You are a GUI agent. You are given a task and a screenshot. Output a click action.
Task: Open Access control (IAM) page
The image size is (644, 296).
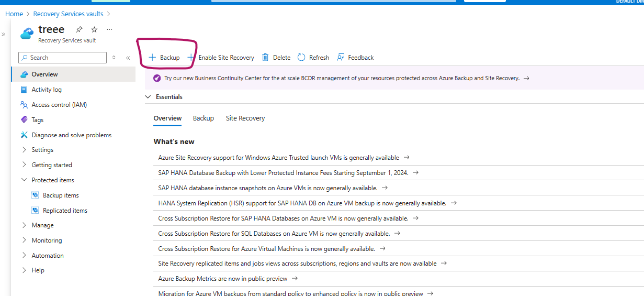click(x=59, y=105)
